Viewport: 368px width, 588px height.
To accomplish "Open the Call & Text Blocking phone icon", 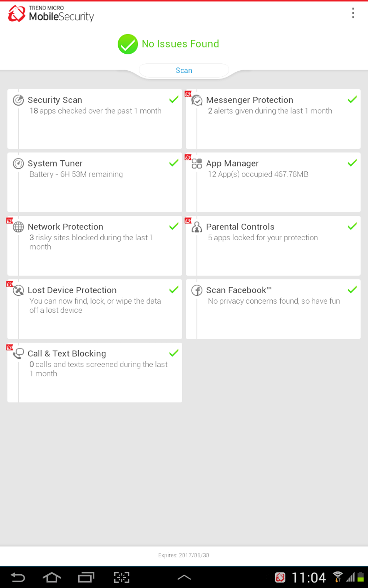I will coord(18,353).
